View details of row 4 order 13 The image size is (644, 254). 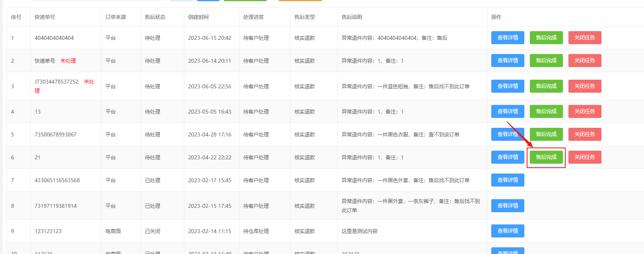(507, 112)
